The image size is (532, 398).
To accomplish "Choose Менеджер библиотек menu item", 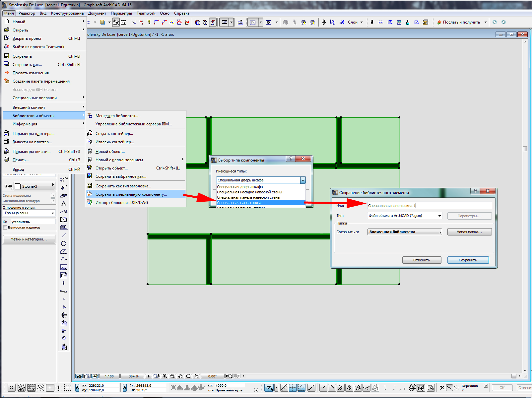I will (x=136, y=116).
